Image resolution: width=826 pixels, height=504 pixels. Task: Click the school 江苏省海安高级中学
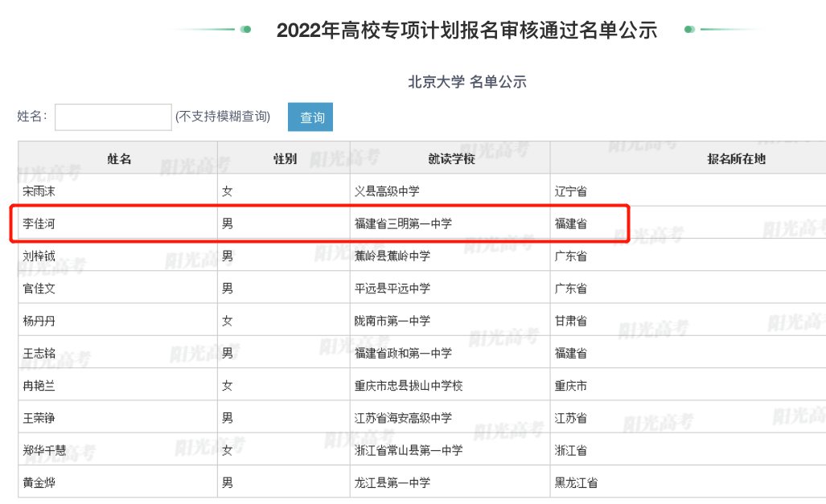click(403, 418)
